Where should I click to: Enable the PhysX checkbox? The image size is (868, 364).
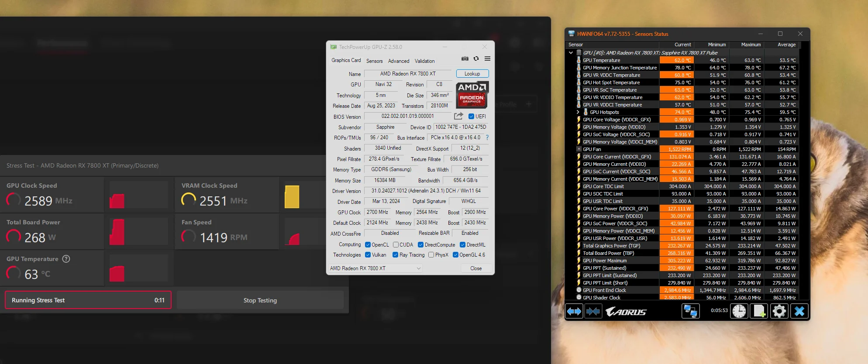pyautogui.click(x=431, y=255)
